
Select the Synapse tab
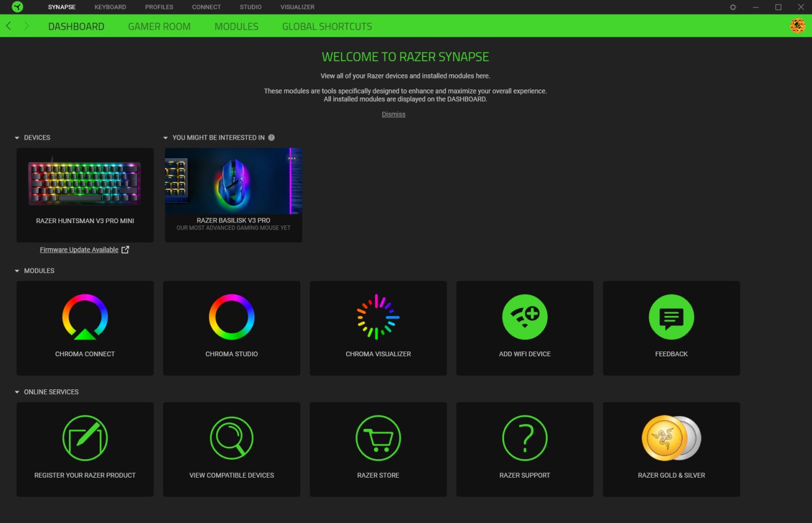point(62,7)
